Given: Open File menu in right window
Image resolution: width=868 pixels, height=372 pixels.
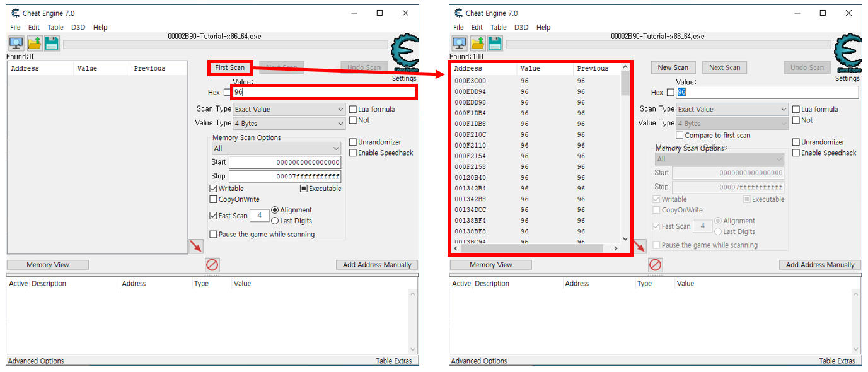Looking at the screenshot, I should [x=458, y=28].
